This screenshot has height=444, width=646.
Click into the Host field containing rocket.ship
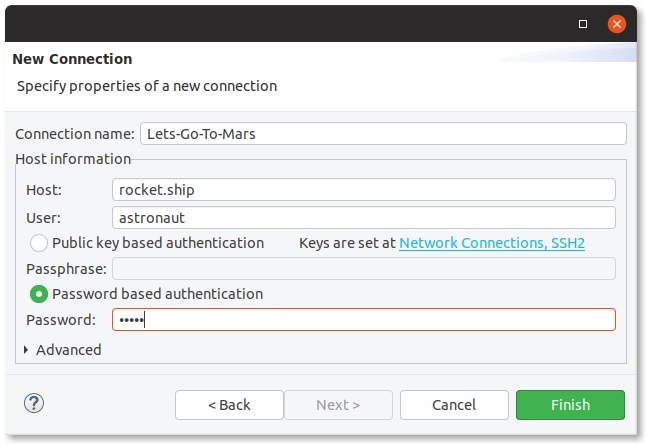[x=363, y=190]
